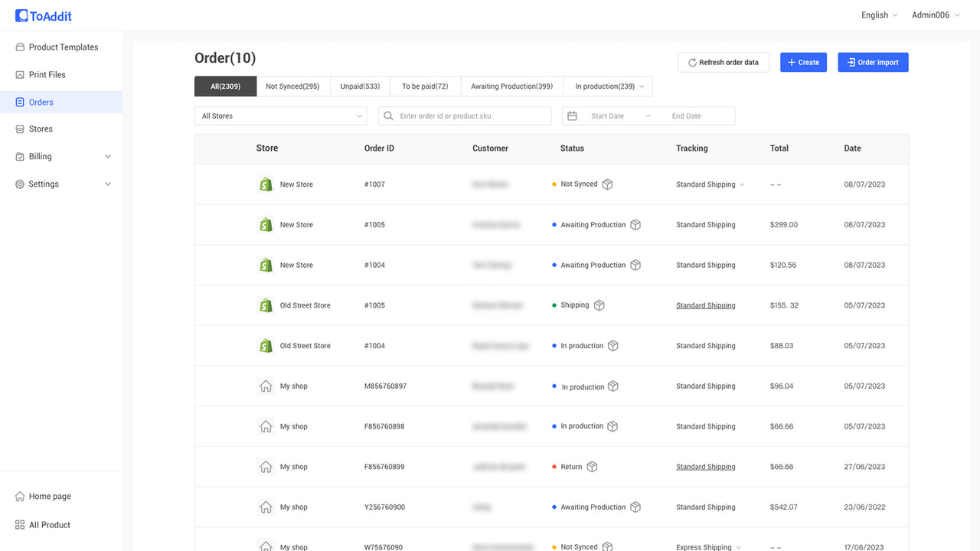The height and width of the screenshot is (551, 980).
Task: Click the package icon on $88.03 order row
Action: (613, 346)
